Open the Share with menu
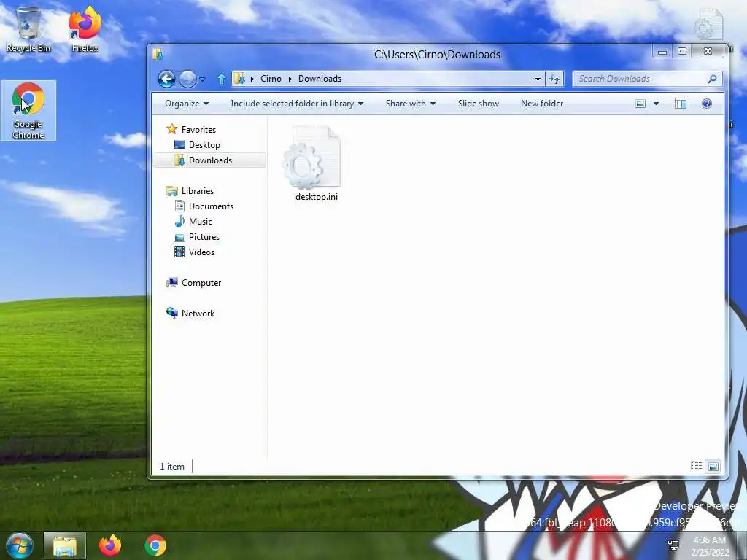This screenshot has width=747, height=560. 411,104
